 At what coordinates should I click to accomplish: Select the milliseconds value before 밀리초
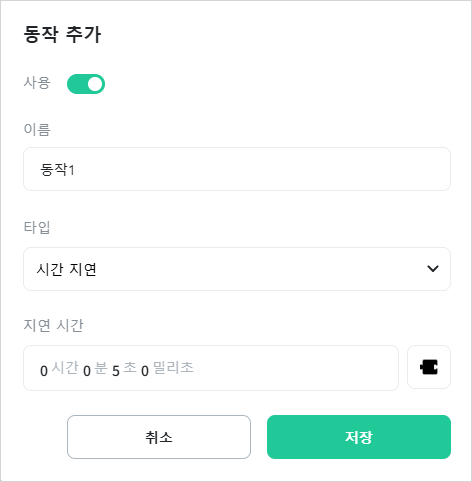tap(145, 371)
